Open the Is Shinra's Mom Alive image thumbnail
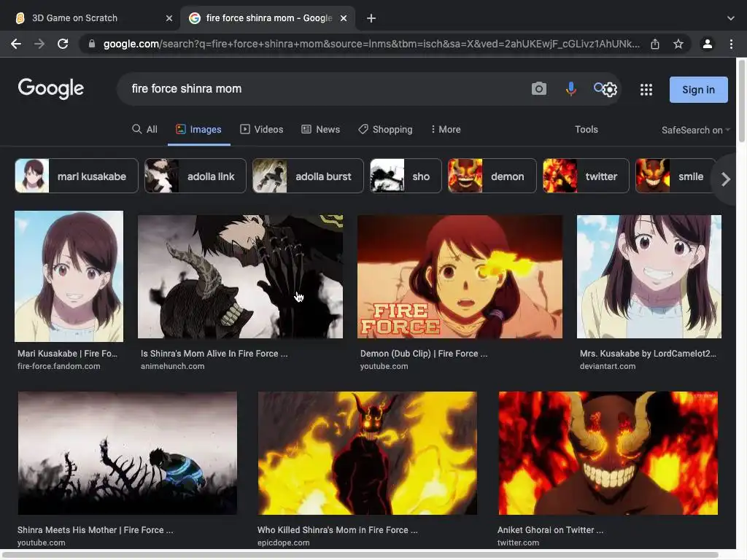The height and width of the screenshot is (560, 747). pos(240,276)
